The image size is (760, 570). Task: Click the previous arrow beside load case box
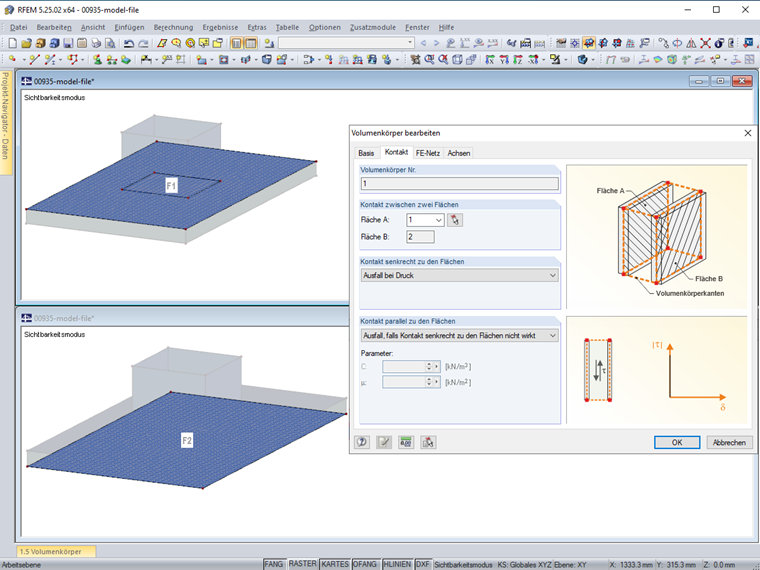424,44
